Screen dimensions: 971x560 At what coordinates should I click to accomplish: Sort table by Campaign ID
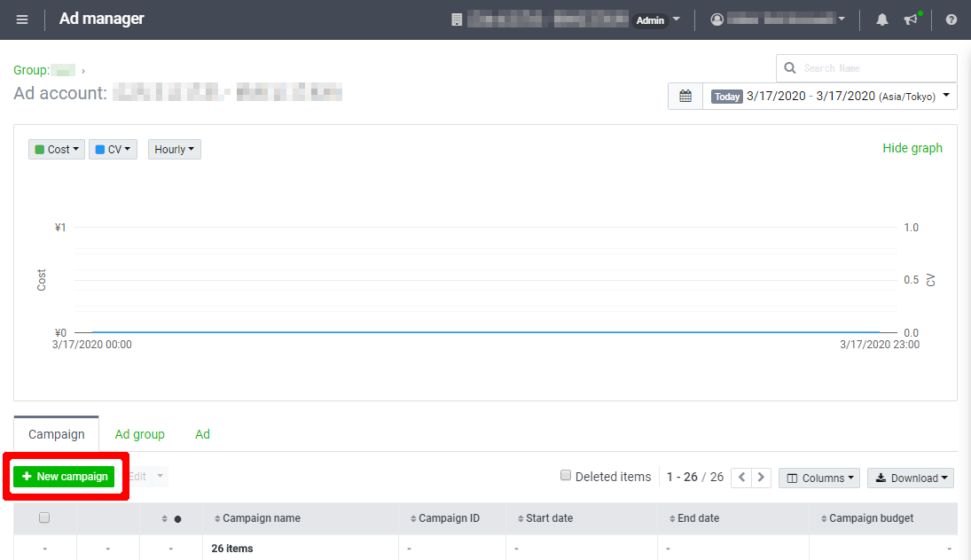coord(444,518)
